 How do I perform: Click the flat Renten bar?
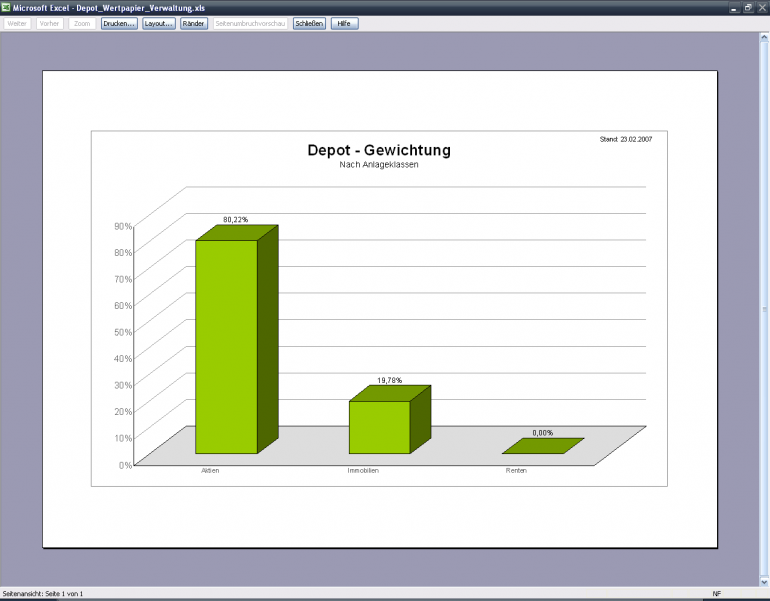(x=543, y=446)
